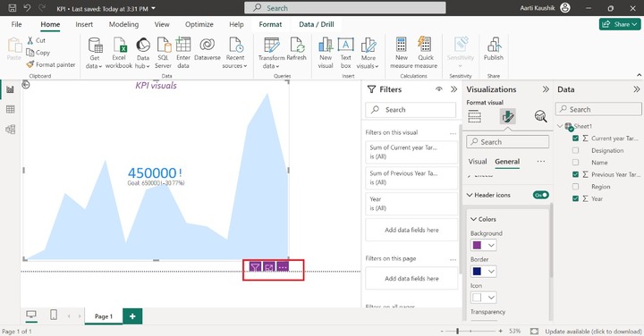Switch to mobile layout icon
This screenshot has width=644, height=336.
54,315
